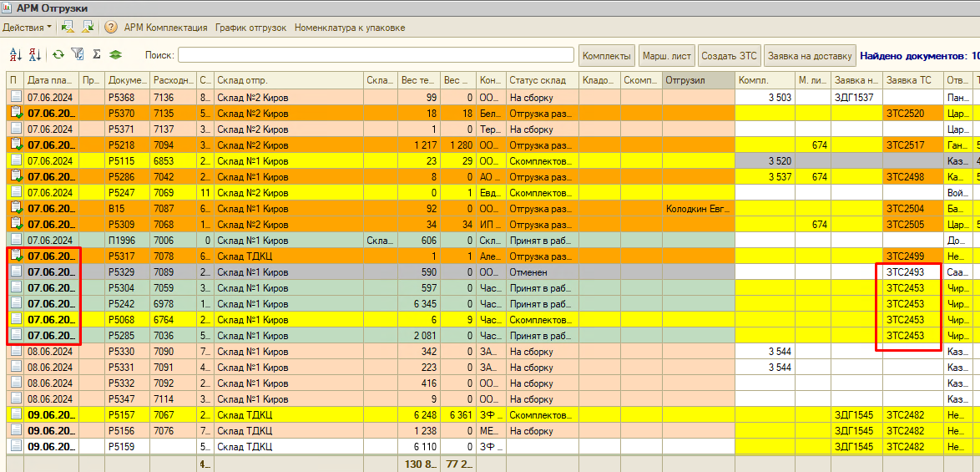Refresh the list with green arrows icon
The width and height of the screenshot is (980, 472).
58,55
